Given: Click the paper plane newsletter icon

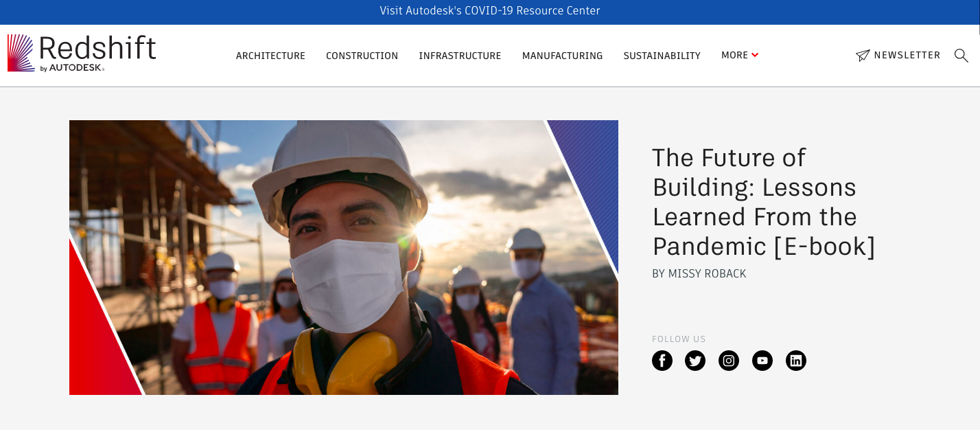Looking at the screenshot, I should tap(863, 56).
